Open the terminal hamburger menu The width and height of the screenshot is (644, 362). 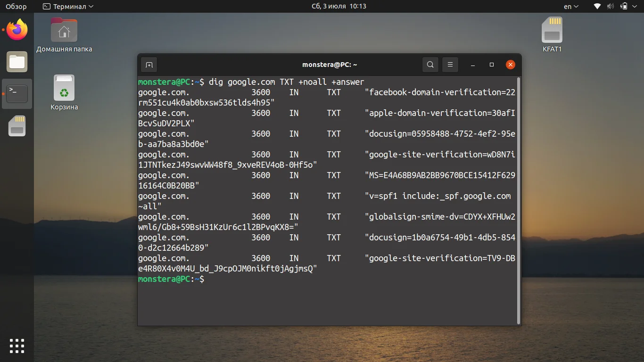450,65
